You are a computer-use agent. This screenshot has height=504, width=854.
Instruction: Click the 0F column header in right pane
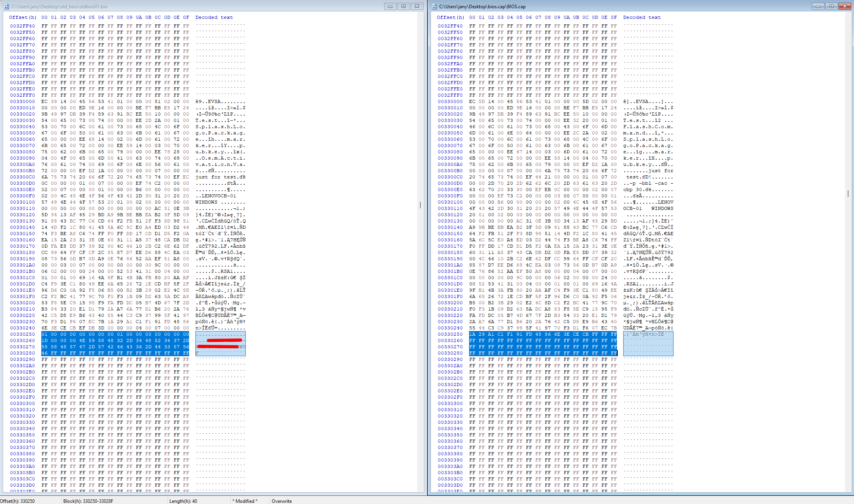614,17
